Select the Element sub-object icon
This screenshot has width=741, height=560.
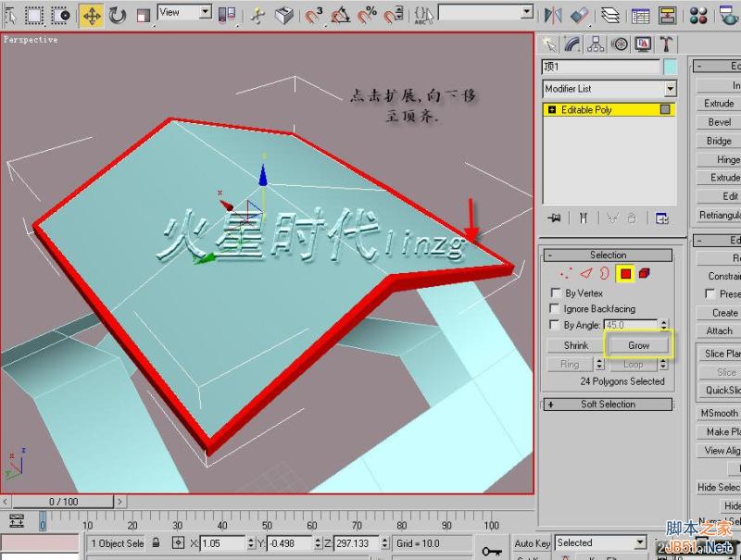click(x=644, y=272)
